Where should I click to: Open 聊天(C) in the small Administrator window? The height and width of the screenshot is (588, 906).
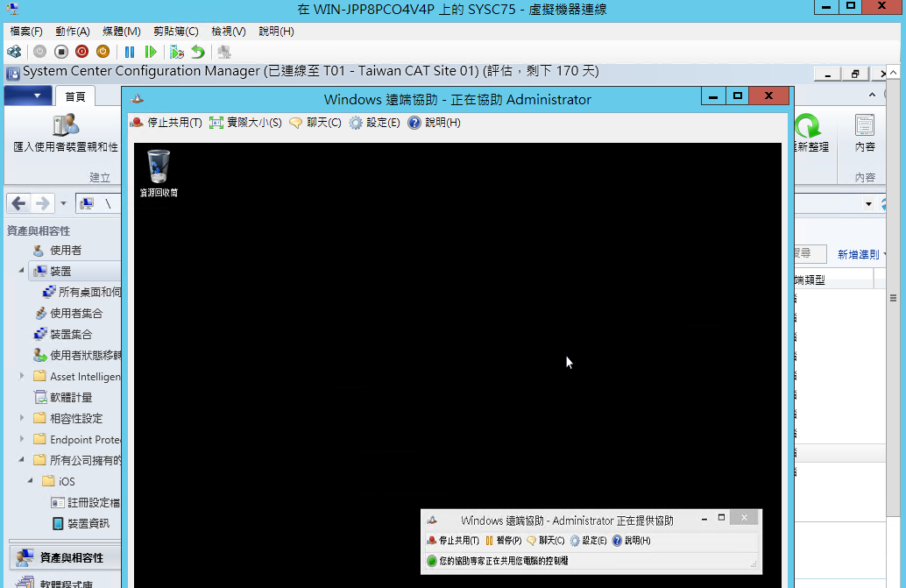(x=546, y=541)
